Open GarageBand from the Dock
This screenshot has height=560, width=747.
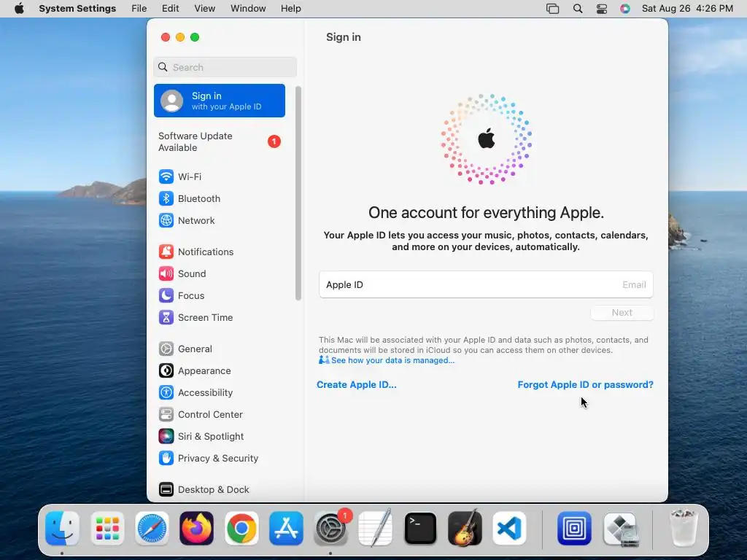[x=465, y=529]
